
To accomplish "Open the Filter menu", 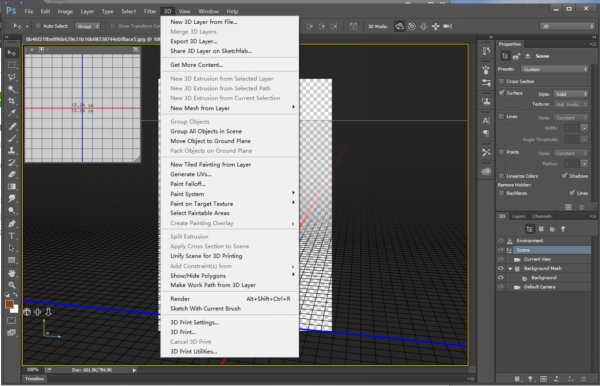I will pos(150,11).
